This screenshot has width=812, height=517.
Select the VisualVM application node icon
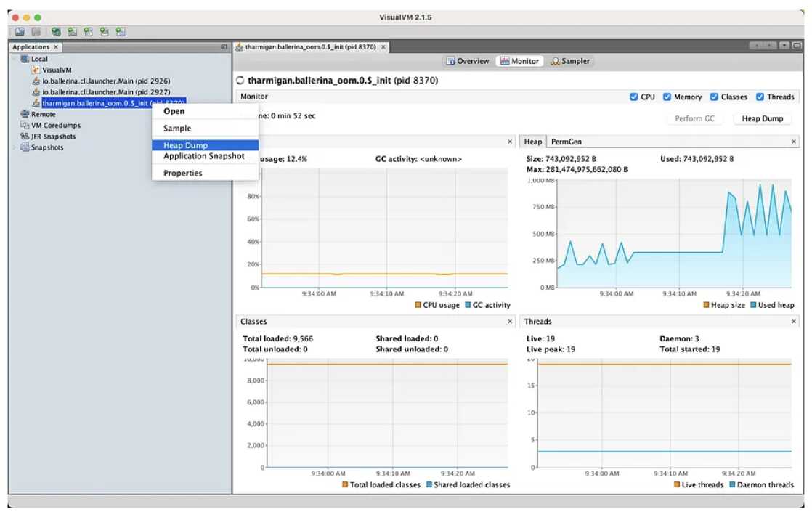(x=36, y=70)
